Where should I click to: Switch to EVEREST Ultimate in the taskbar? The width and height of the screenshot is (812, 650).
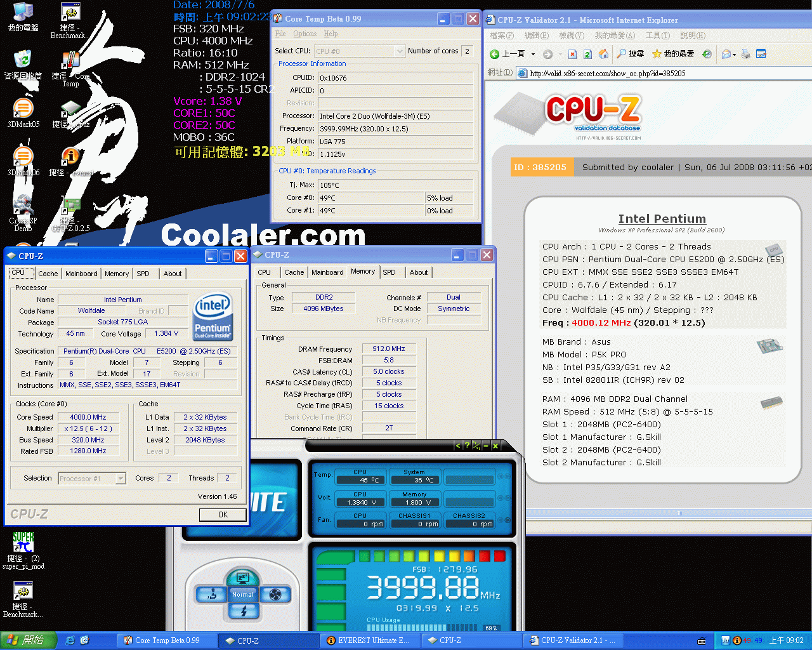(370, 640)
